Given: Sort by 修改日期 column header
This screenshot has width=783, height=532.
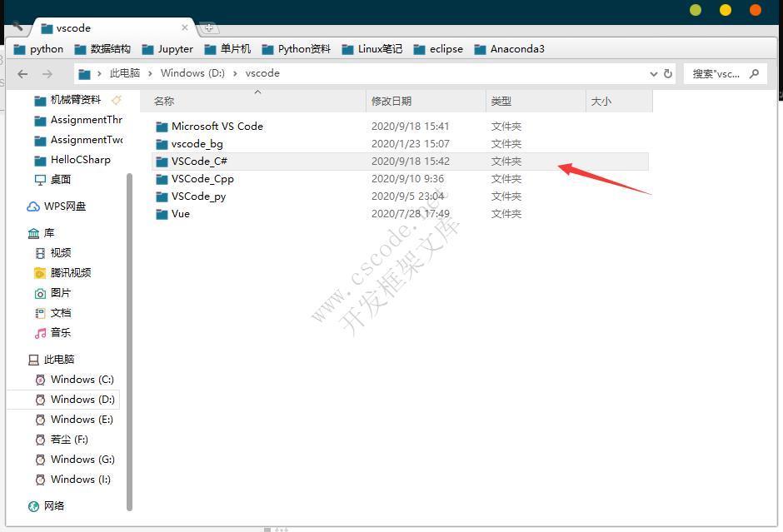Looking at the screenshot, I should click(426, 102).
